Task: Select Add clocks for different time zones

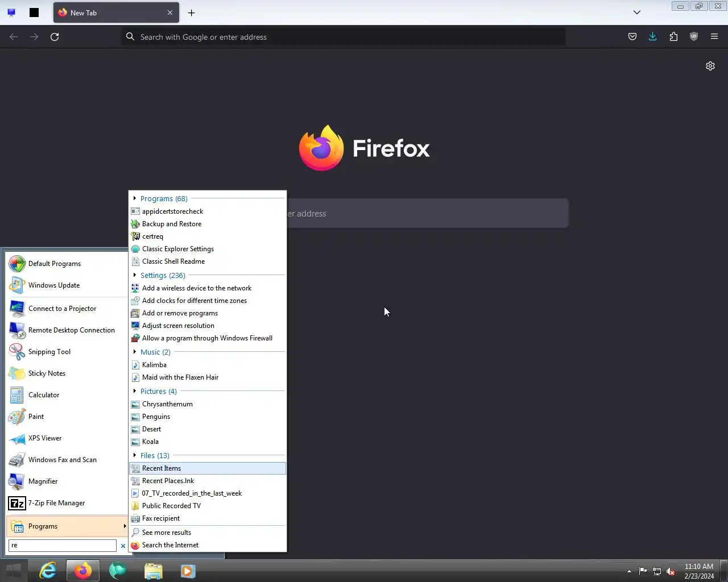Action: (x=208, y=301)
